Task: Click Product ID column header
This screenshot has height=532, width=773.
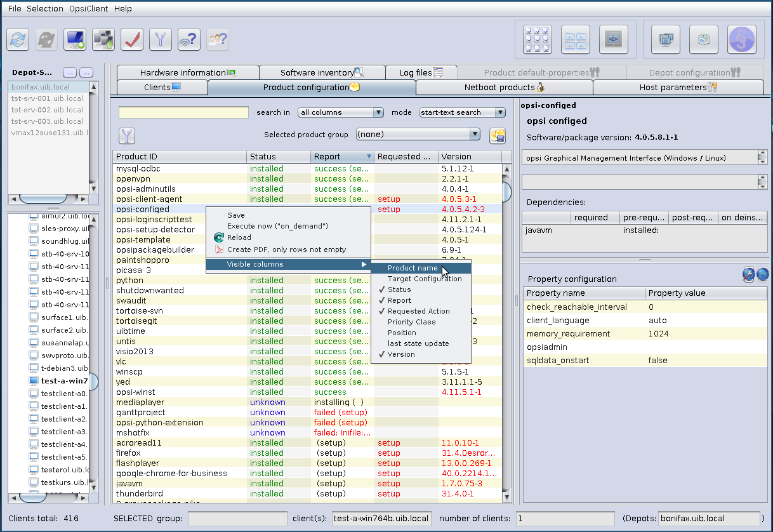Action: pyautogui.click(x=180, y=157)
